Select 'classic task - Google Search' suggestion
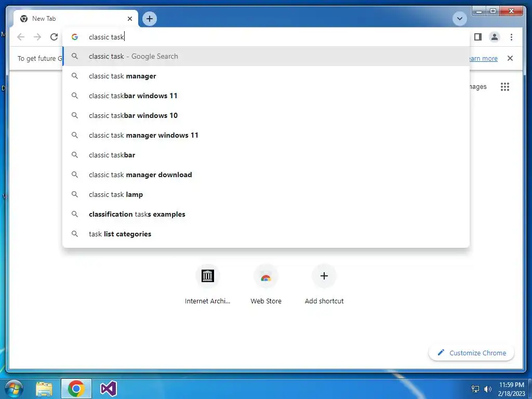The image size is (532, 399). click(x=267, y=56)
